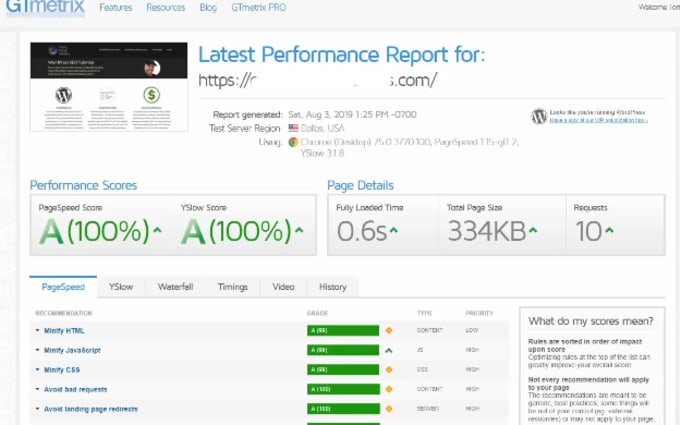
Task: Click the Performance Scores heading
Action: (x=83, y=185)
